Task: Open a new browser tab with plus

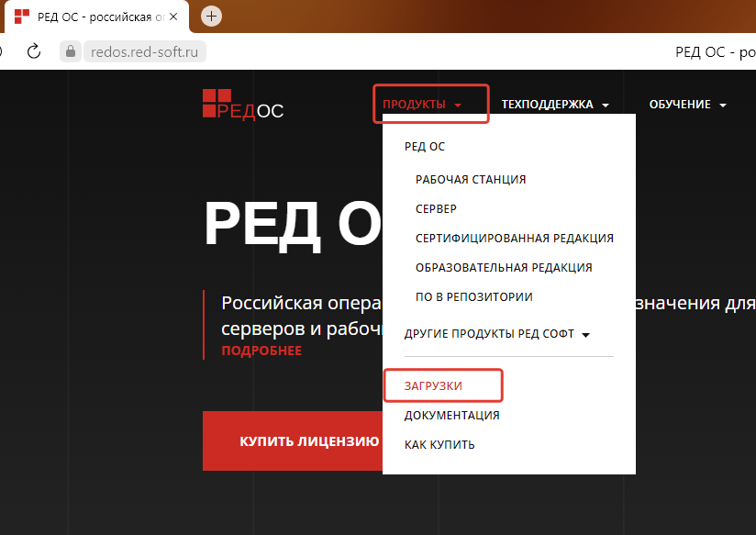Action: pyautogui.click(x=211, y=17)
